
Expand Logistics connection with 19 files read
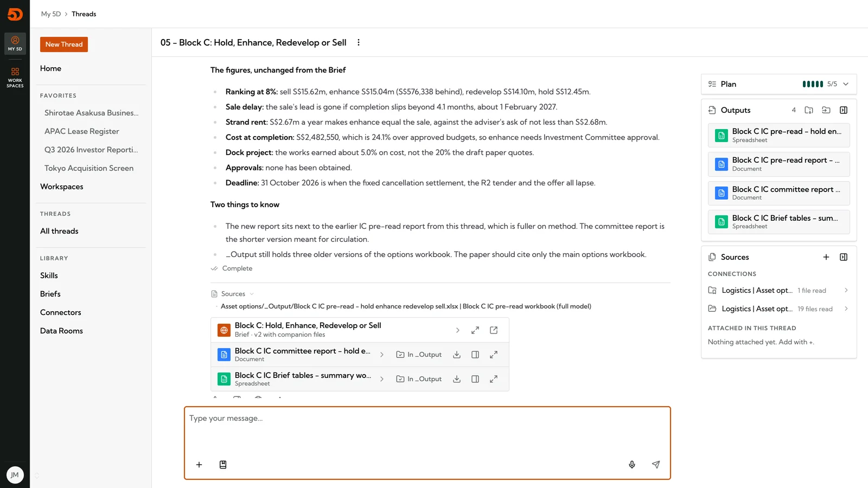pos(846,309)
